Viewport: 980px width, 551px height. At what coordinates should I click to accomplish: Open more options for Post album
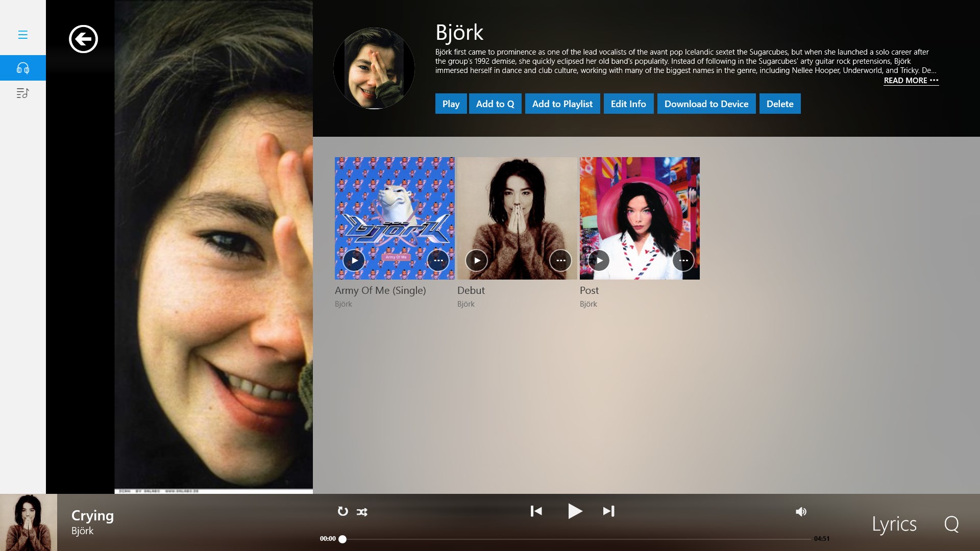pyautogui.click(x=683, y=260)
